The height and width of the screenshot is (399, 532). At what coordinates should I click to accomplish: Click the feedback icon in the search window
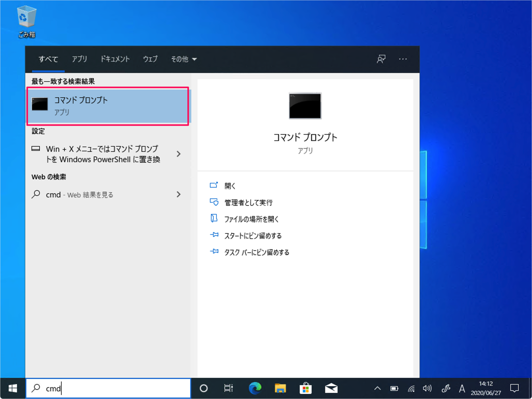381,59
